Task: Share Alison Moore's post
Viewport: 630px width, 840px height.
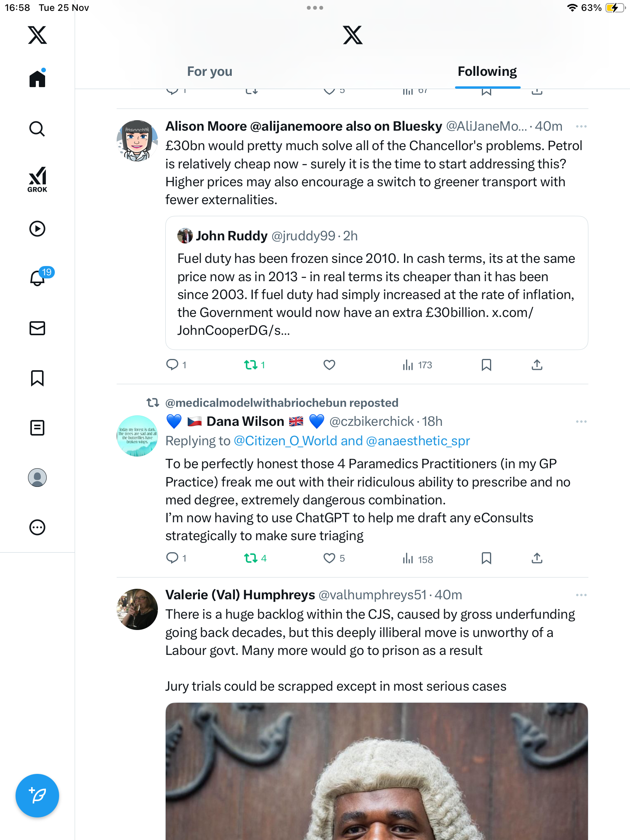Action: 537,365
